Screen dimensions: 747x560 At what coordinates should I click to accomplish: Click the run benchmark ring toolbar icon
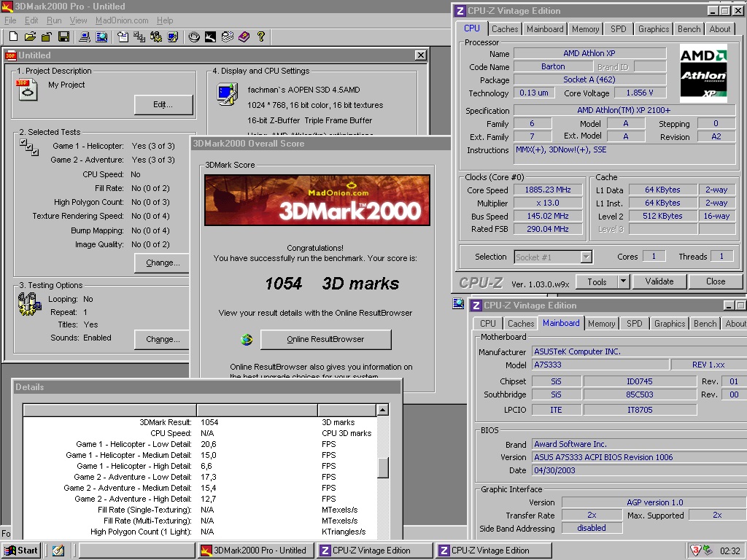pyautogui.click(x=193, y=36)
